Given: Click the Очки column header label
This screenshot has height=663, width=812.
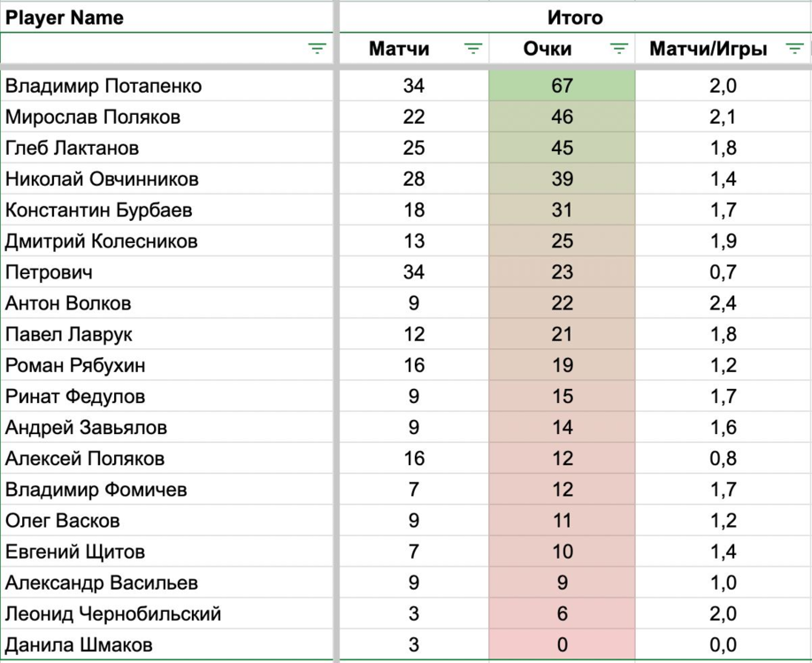Looking at the screenshot, I should tap(548, 50).
